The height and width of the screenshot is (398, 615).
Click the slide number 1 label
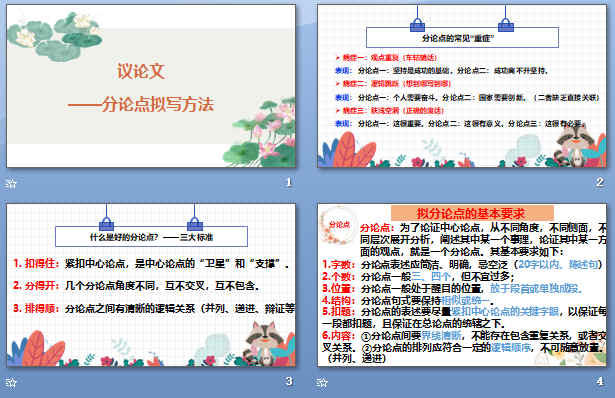[x=289, y=182]
